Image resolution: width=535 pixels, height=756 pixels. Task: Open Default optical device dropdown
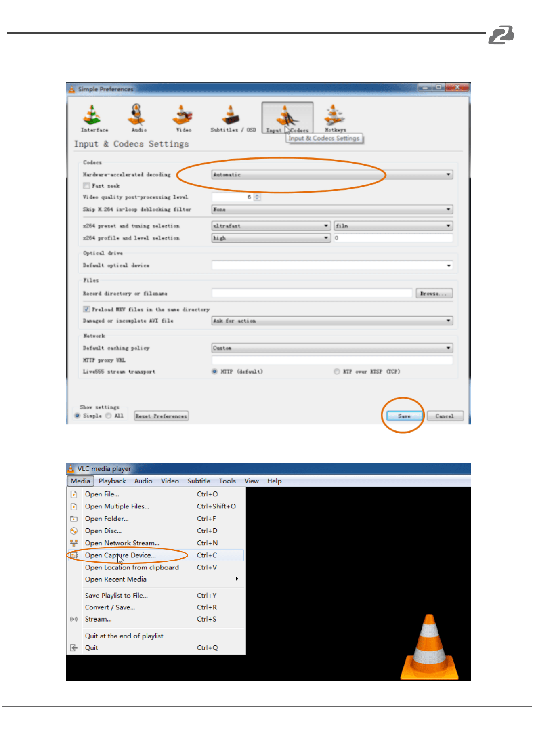point(332,265)
